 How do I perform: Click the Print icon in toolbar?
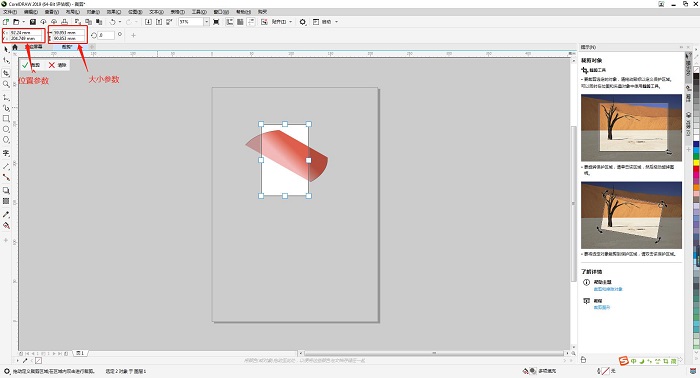point(65,21)
